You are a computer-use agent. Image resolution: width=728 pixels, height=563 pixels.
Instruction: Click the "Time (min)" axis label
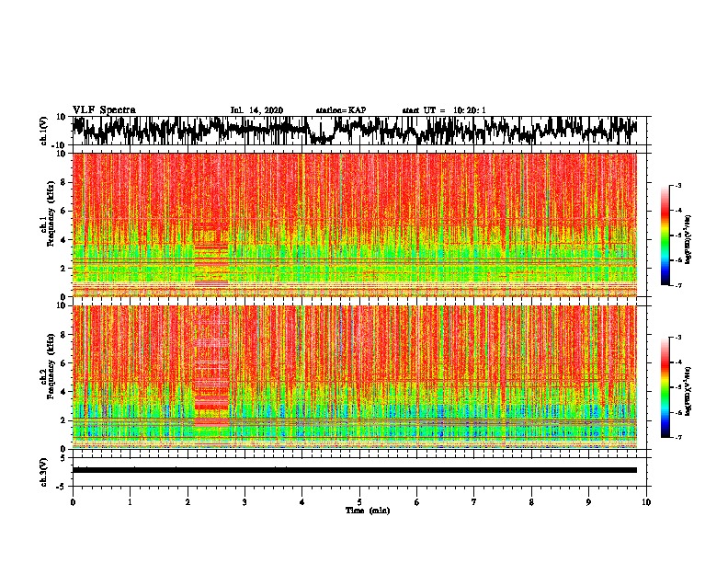click(368, 511)
